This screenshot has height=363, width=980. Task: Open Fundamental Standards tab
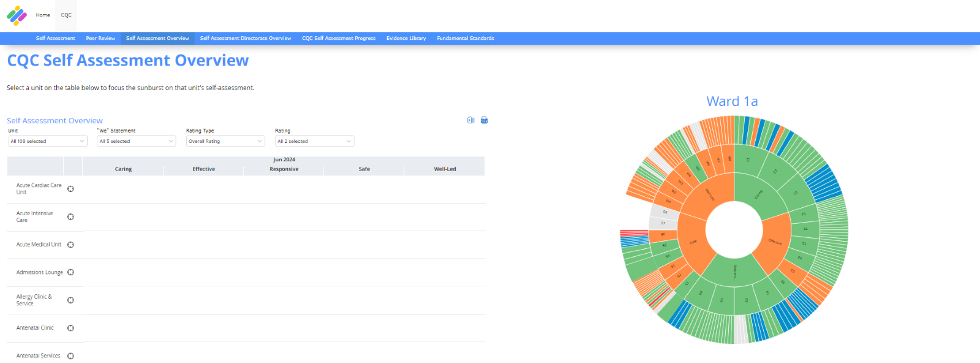466,38
